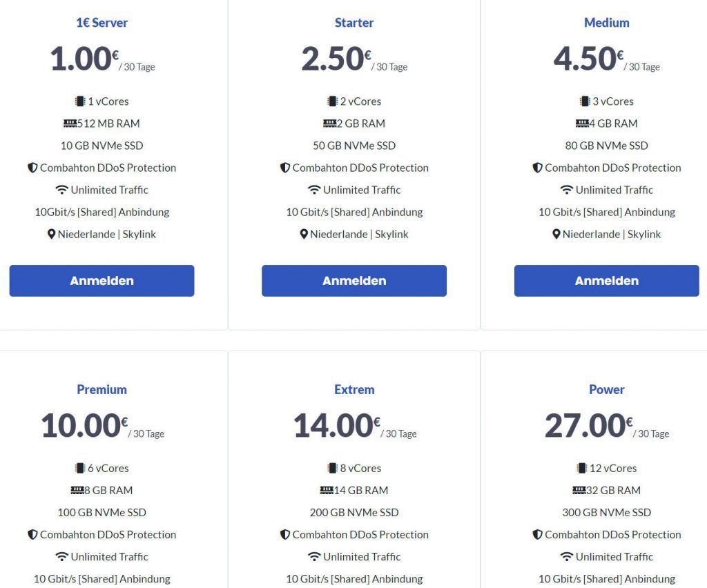The width and height of the screenshot is (707, 588).
Task: Click the location pin in the 1€ Server plan
Action: point(51,234)
